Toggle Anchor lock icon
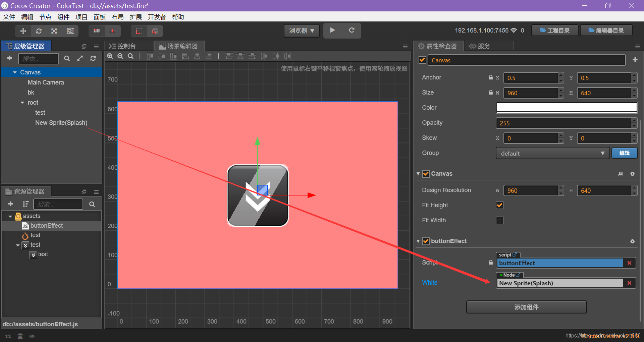The width and height of the screenshot is (644, 342). (x=491, y=77)
